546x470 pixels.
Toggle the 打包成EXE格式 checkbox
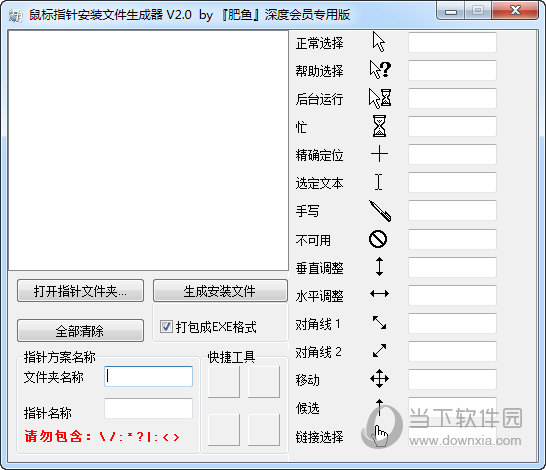click(166, 327)
